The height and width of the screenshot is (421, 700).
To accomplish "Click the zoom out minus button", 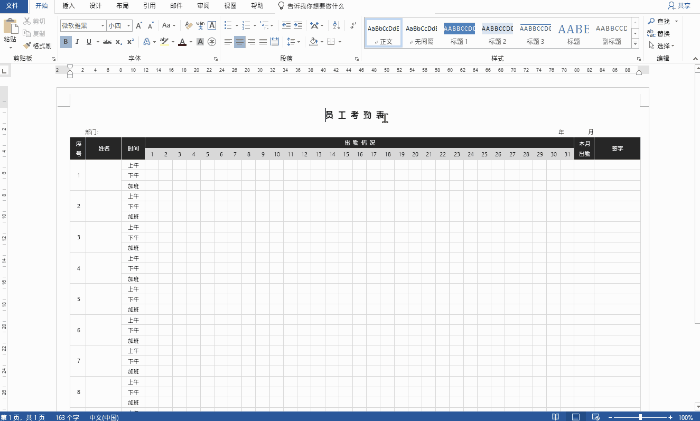I will (610, 417).
